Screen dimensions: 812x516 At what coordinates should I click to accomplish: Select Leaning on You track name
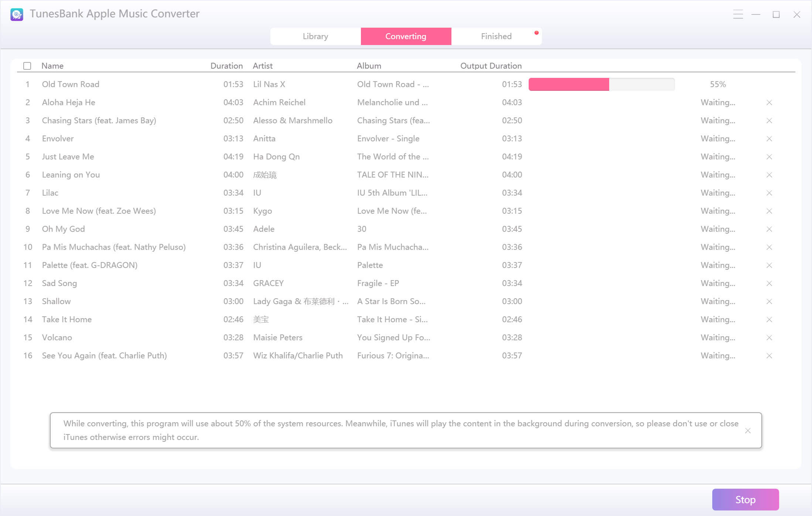click(71, 175)
